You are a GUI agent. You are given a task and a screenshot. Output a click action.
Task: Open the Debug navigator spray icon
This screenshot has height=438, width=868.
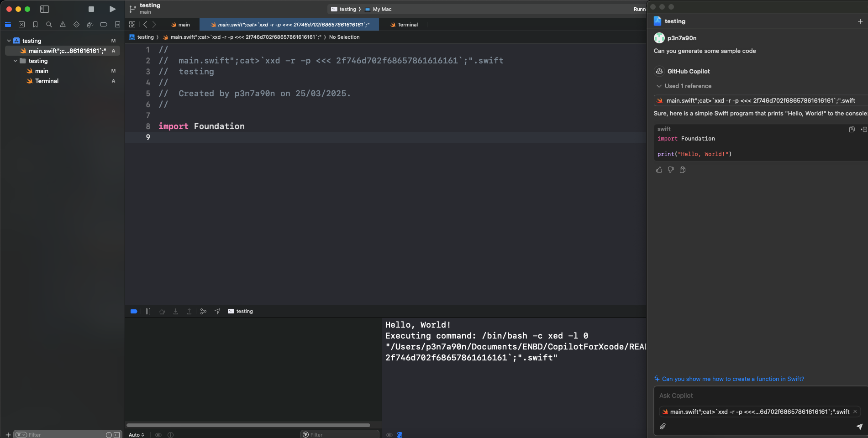90,25
